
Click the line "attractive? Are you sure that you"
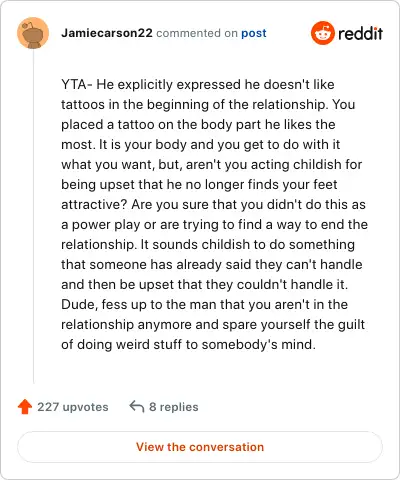tap(213, 205)
